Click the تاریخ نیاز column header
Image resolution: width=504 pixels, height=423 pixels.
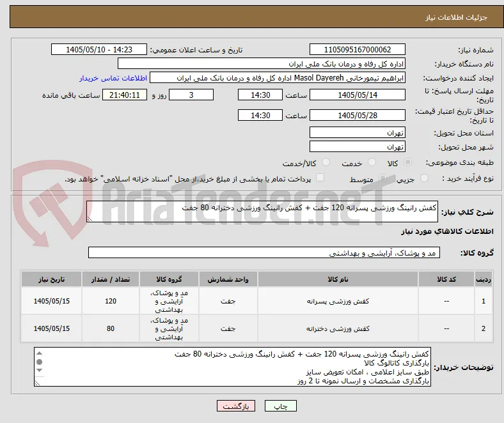(51, 279)
